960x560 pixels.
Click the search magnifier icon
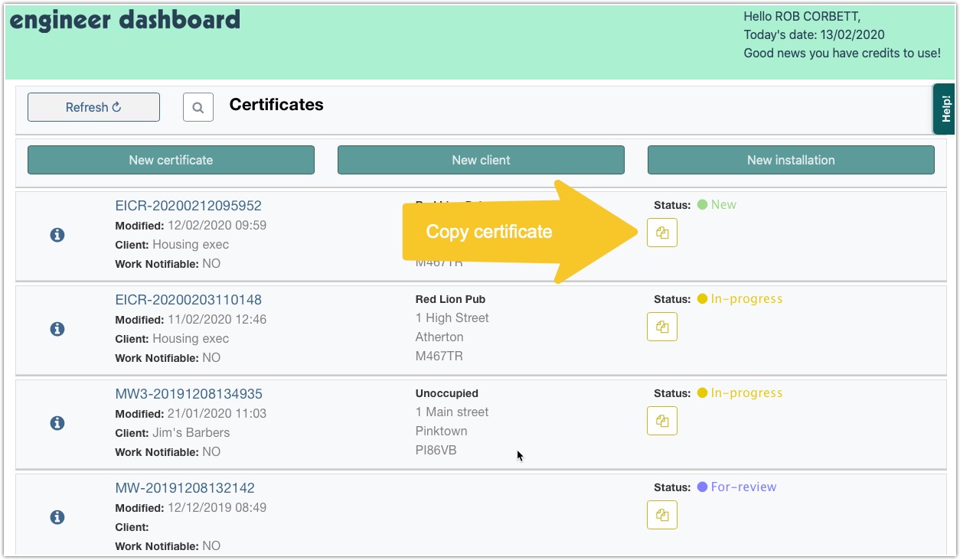coord(198,108)
